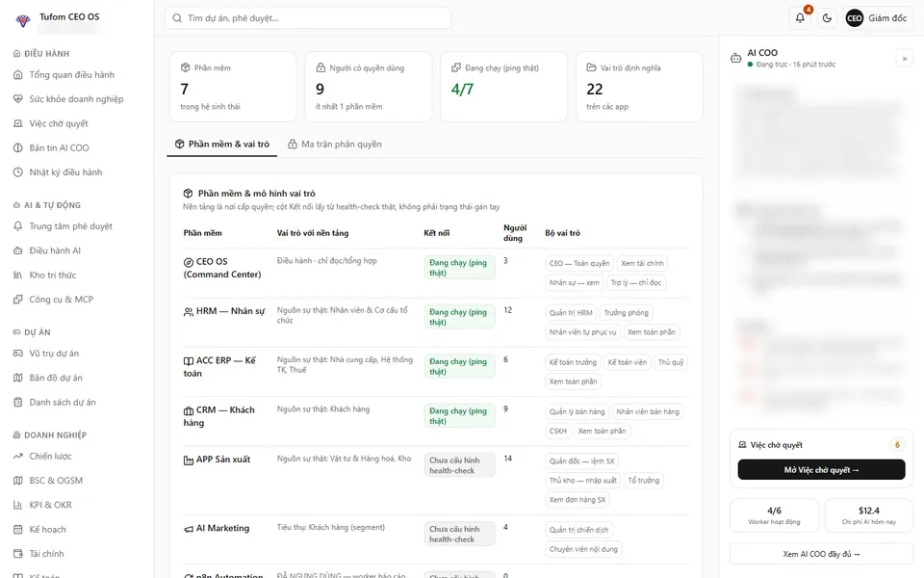The image size is (924, 578).
Task: Click the Kế hoạch calendar icon
Action: (18, 529)
